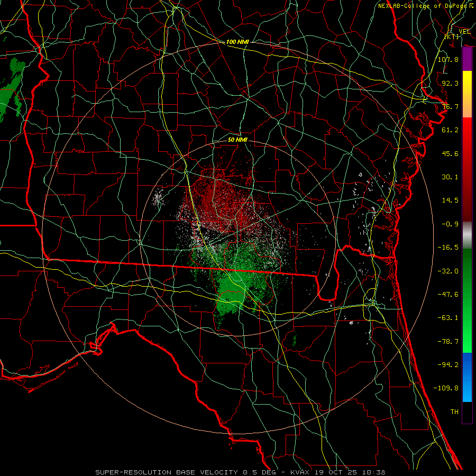Click the -32.0 legend value

pos(448,271)
